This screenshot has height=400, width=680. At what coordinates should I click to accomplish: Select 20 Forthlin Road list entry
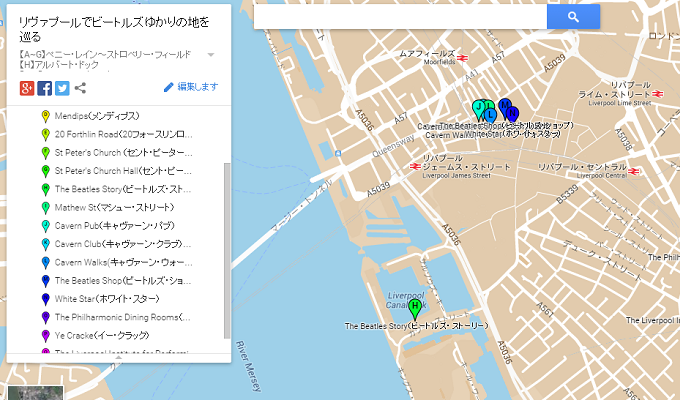[108, 134]
